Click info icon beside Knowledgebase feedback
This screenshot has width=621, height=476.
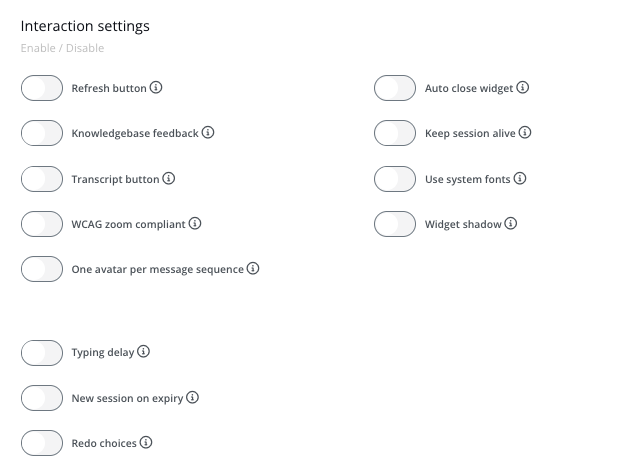pos(208,132)
